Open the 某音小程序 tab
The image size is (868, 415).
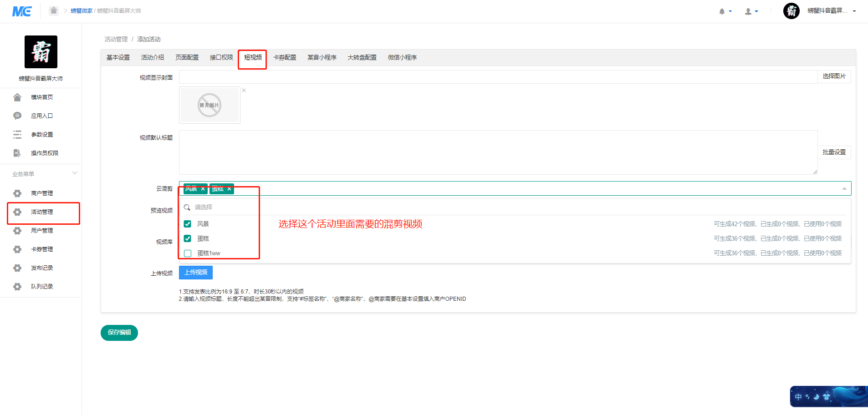click(x=322, y=57)
